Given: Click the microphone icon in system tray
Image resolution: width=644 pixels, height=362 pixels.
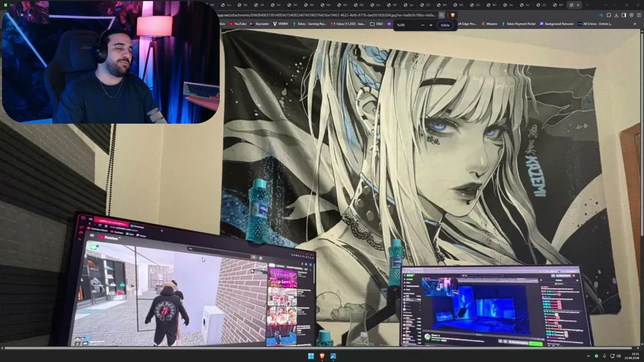Looking at the screenshot, I should (604, 356).
